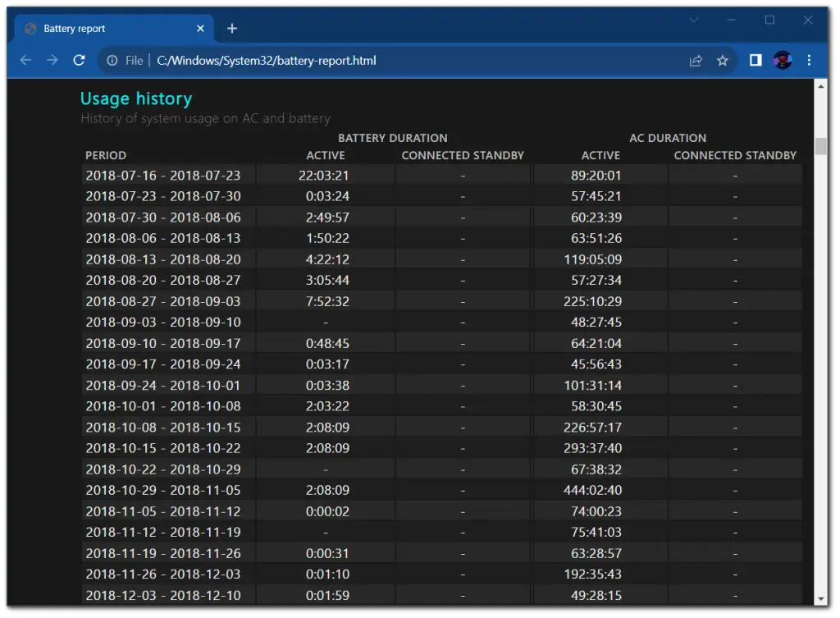
Task: Select the 2018-07-16 - 2018-07-23 period row
Action: tap(441, 176)
